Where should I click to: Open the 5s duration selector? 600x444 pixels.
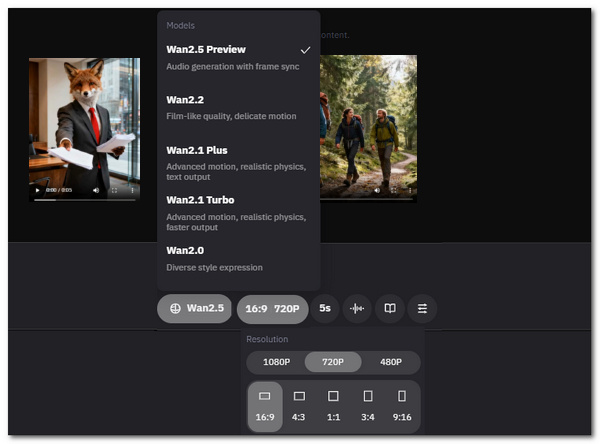point(325,309)
